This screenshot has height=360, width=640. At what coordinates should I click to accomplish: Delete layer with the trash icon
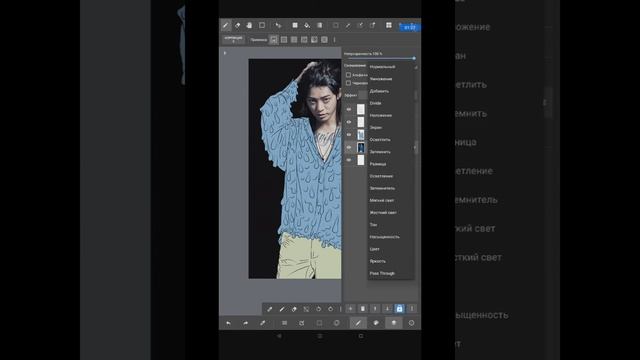pyautogui.click(x=362, y=309)
